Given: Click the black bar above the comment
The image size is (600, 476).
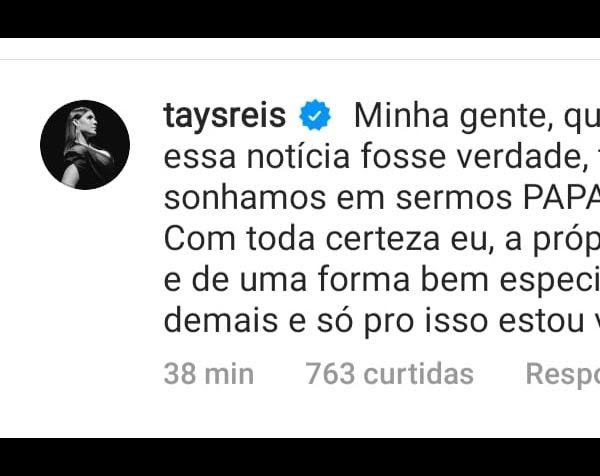Looking at the screenshot, I should [x=300, y=19].
